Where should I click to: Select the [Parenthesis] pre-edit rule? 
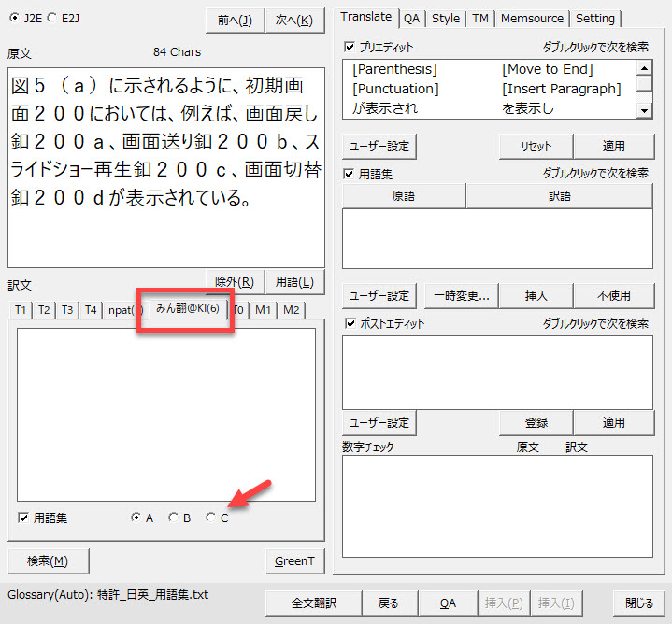(x=394, y=69)
